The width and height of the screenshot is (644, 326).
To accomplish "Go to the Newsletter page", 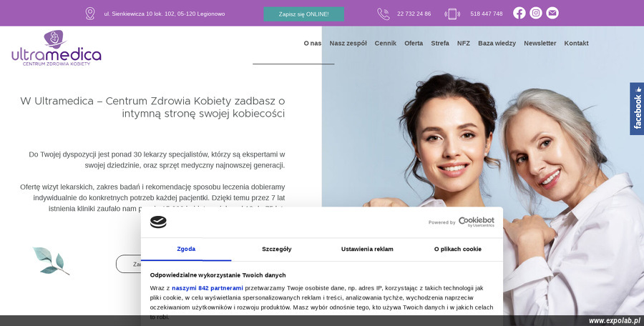I will (540, 43).
